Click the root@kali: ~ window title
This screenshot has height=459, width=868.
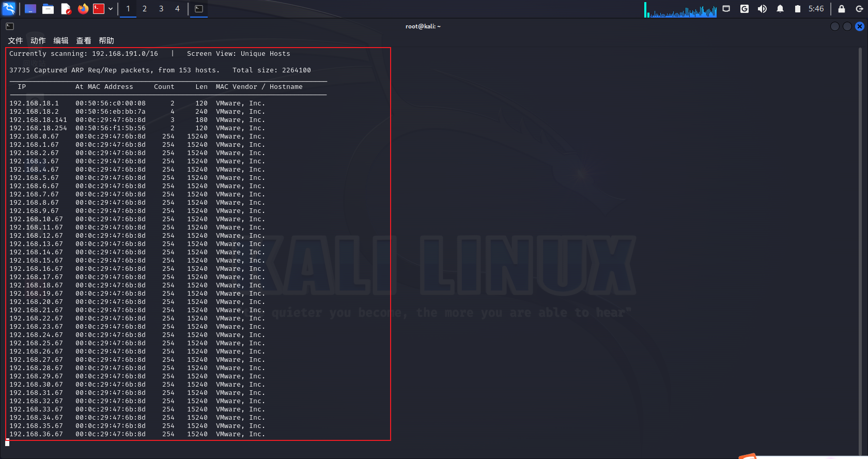423,26
